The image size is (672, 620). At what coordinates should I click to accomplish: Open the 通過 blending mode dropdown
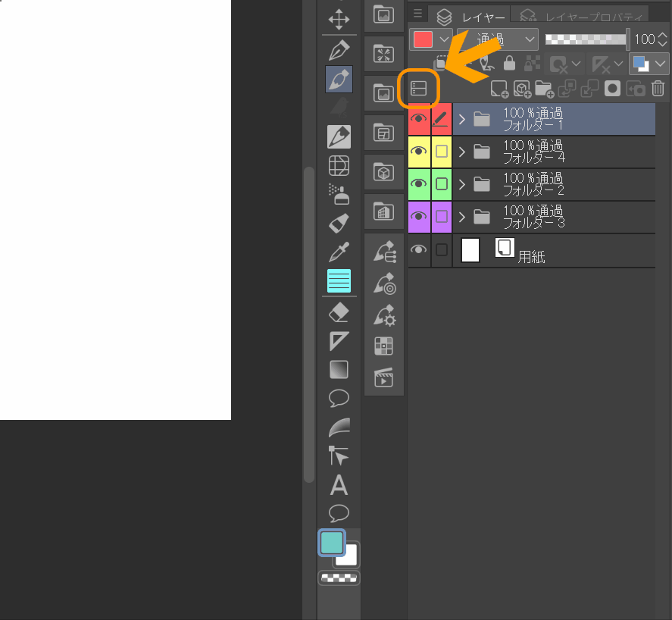(498, 39)
